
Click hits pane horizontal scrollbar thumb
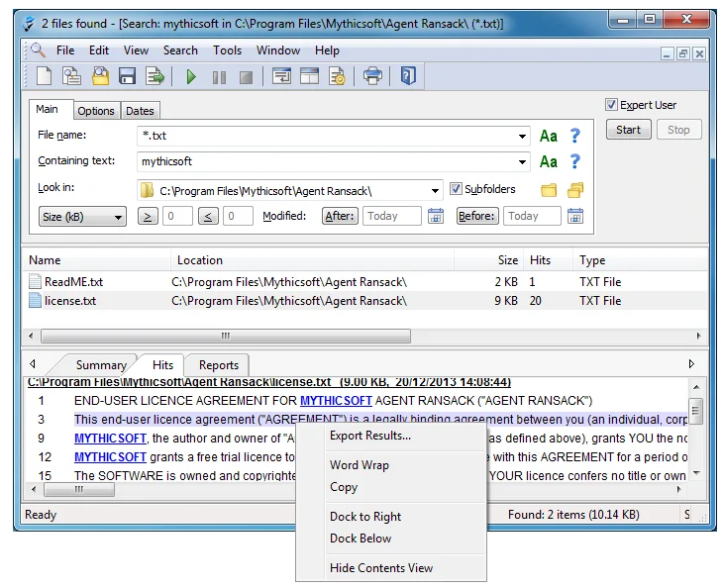(x=79, y=489)
